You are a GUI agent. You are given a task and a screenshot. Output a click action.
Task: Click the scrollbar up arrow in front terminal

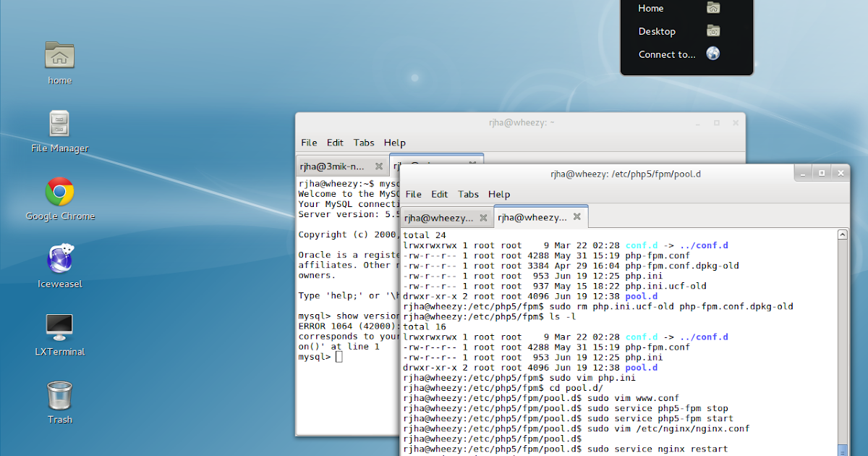pos(842,234)
